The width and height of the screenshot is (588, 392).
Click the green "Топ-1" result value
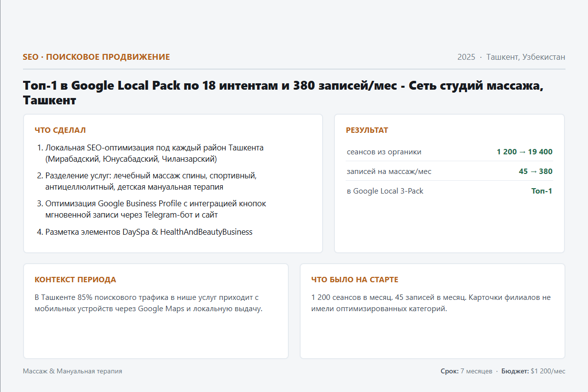[541, 191]
